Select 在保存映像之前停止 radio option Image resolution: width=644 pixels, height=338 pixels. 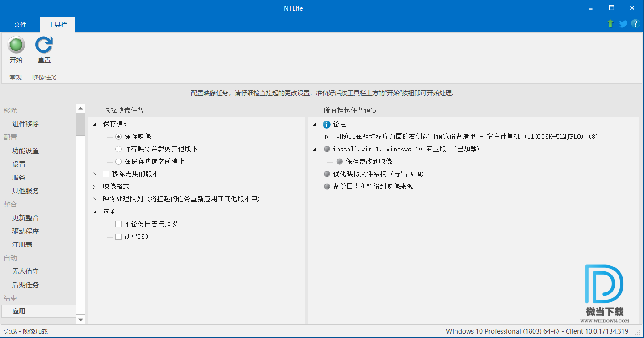(x=118, y=162)
